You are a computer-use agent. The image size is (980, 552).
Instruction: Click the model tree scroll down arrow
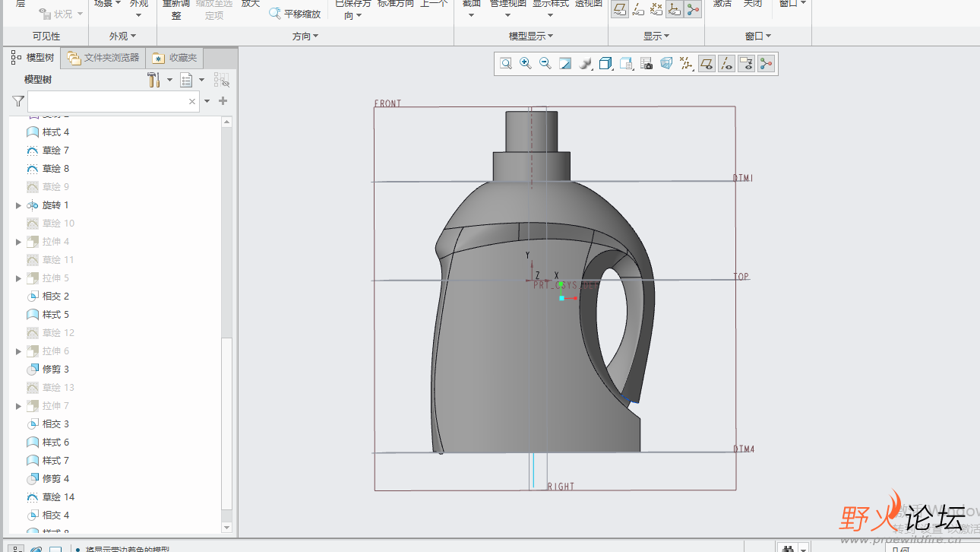click(226, 526)
